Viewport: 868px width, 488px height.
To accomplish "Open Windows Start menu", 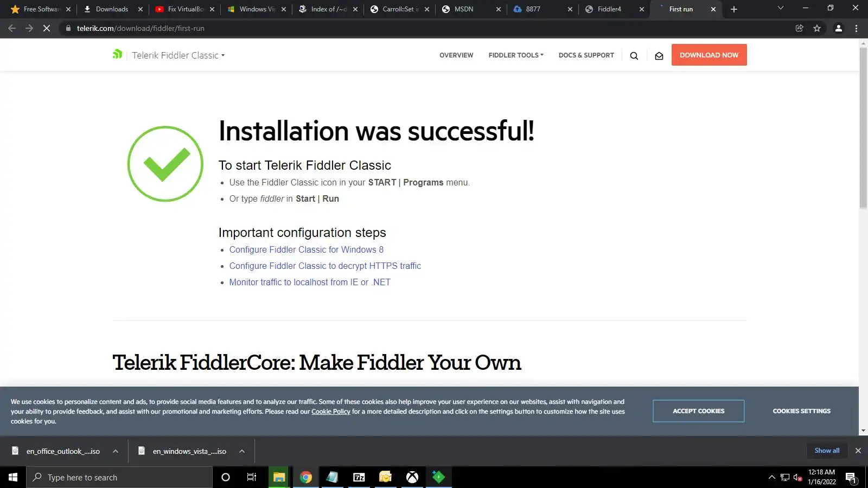I will click(13, 477).
